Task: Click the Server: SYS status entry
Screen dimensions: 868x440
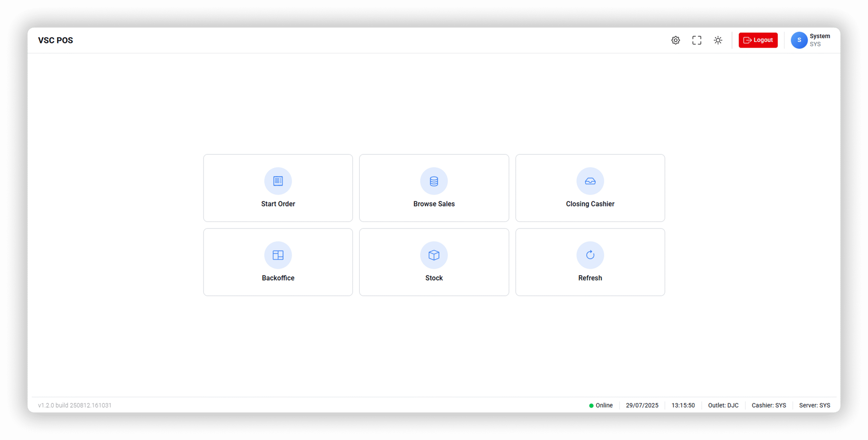Action: [x=814, y=405]
